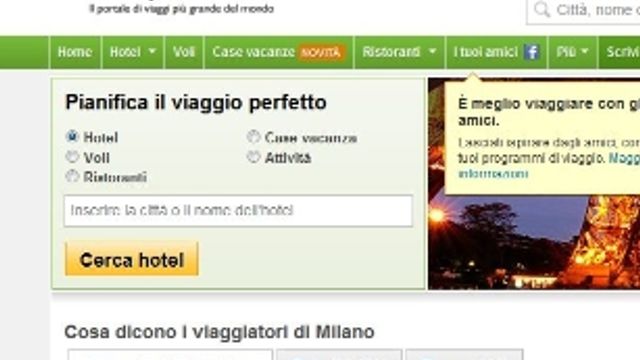The width and height of the screenshot is (640, 360).
Task: Click the city or hotel name input field
Action: tap(238, 211)
